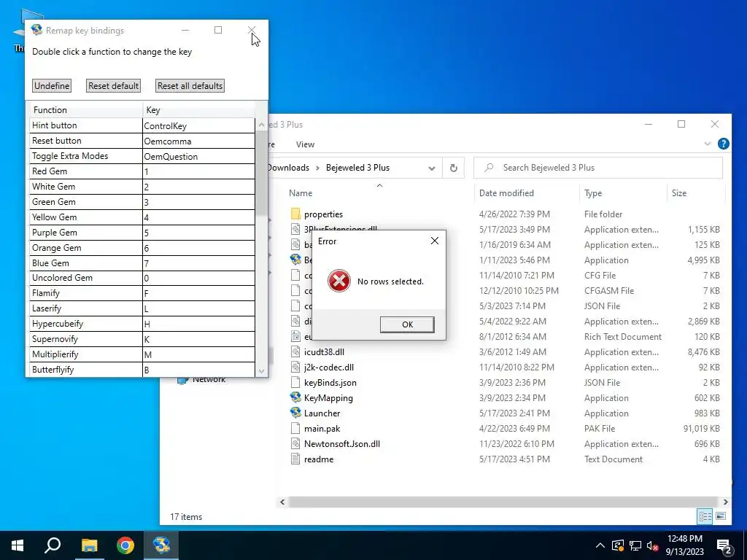
Task: Select the Flamify function row
Action: [x=142, y=293]
